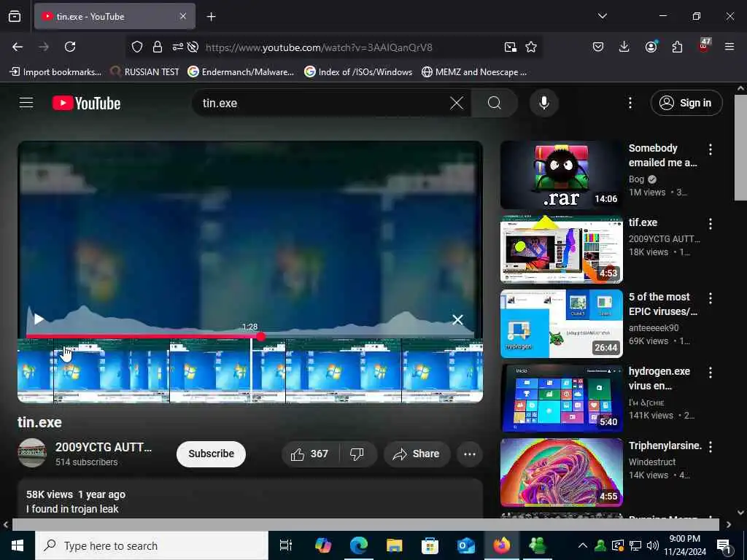Open Import bookmarks bookmark

pos(55,72)
